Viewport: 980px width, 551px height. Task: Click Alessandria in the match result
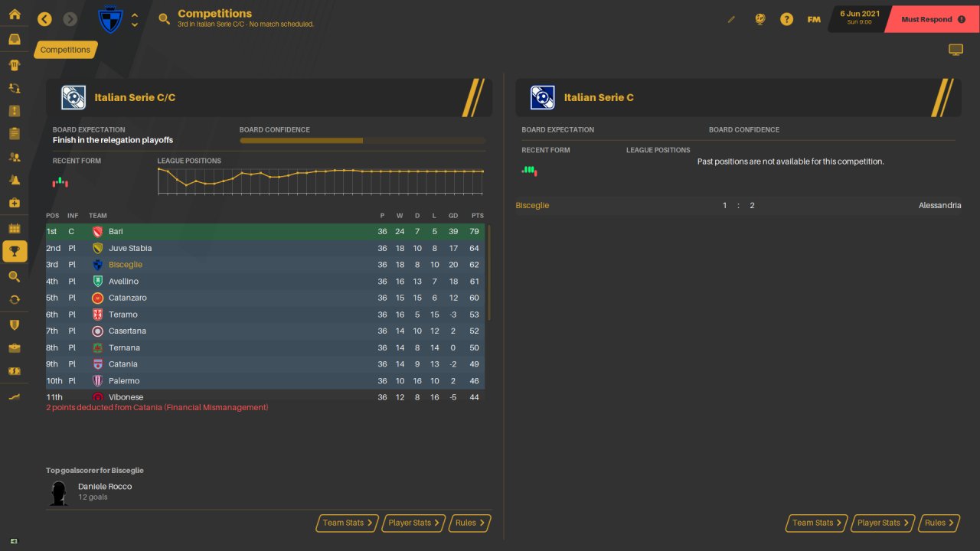point(940,205)
